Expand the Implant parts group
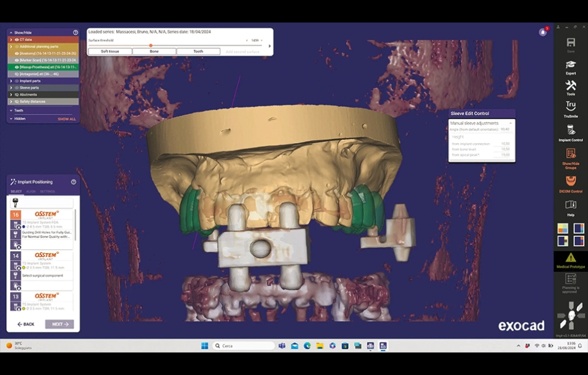The image size is (588, 375). pyautogui.click(x=11, y=81)
